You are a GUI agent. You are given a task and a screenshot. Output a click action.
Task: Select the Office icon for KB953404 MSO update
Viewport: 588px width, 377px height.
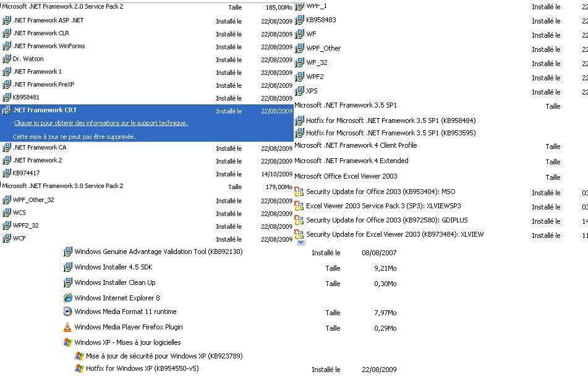point(299,192)
